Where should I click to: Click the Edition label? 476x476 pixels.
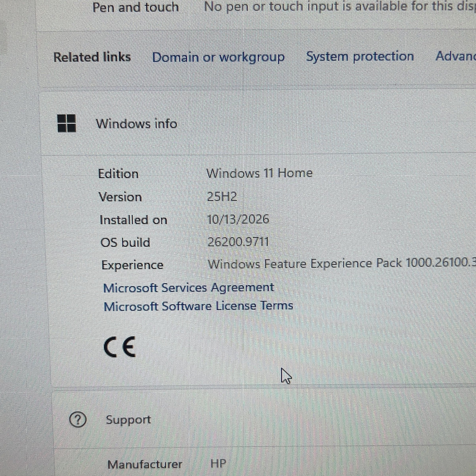tap(118, 173)
